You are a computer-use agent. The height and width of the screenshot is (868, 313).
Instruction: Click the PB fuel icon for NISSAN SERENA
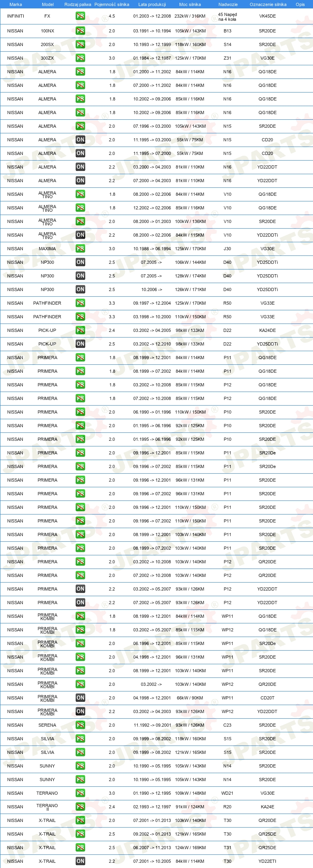(80, 725)
